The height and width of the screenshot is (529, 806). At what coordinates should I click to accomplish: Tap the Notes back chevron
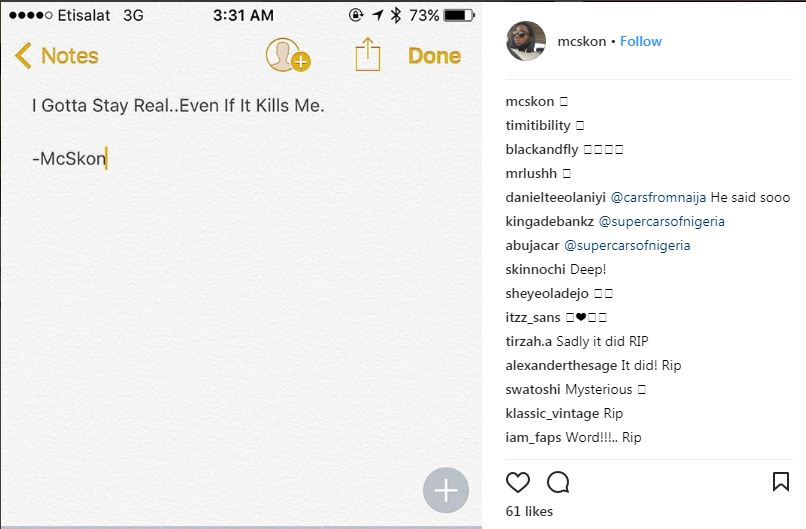pyautogui.click(x=23, y=56)
